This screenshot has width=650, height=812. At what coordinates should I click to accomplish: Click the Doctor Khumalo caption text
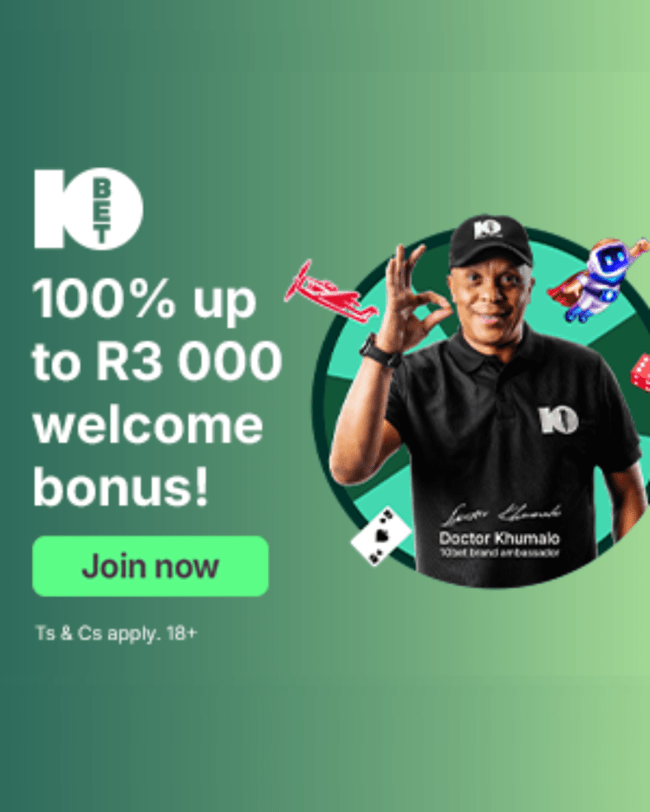pyautogui.click(x=499, y=538)
